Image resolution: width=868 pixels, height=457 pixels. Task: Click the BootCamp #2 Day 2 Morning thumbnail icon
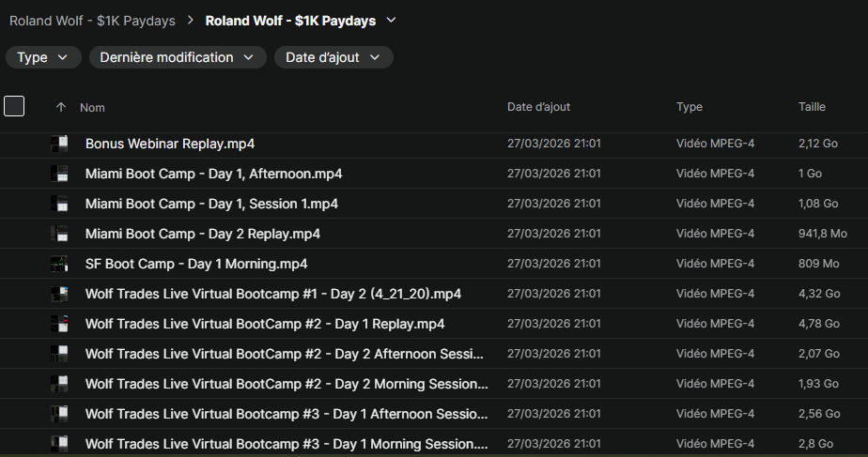pos(59,384)
